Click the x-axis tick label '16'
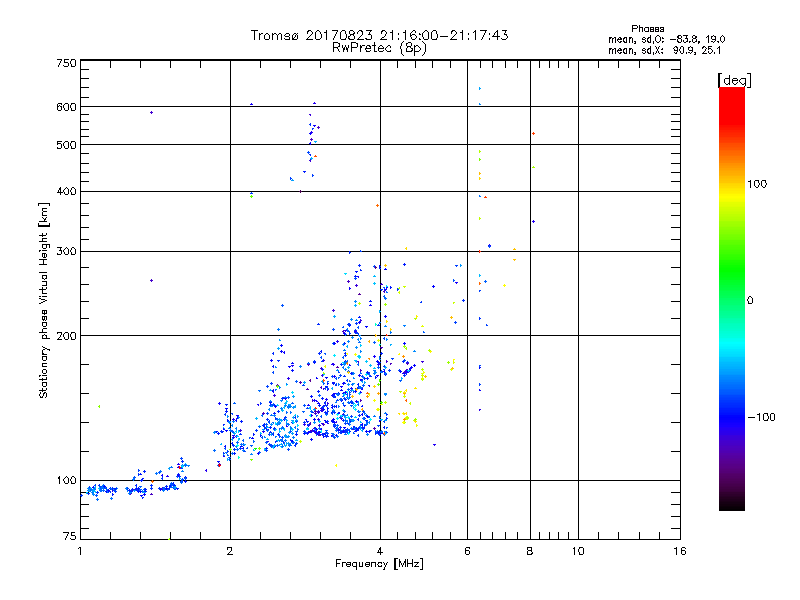 (x=680, y=551)
